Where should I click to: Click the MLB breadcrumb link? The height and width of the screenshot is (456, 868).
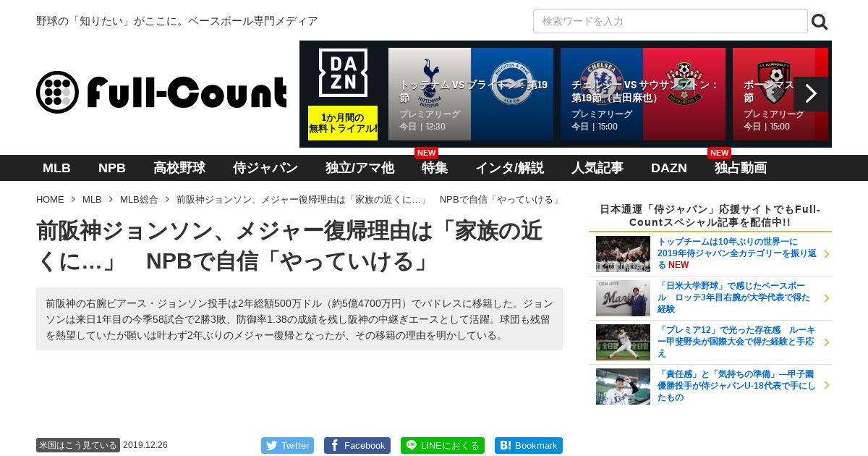(x=92, y=200)
